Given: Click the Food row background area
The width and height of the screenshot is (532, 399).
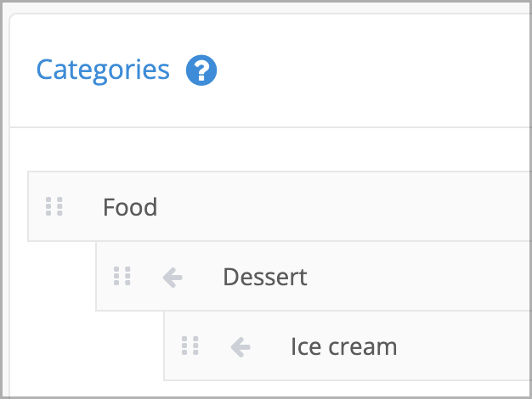Looking at the screenshot, I should click(339, 206).
